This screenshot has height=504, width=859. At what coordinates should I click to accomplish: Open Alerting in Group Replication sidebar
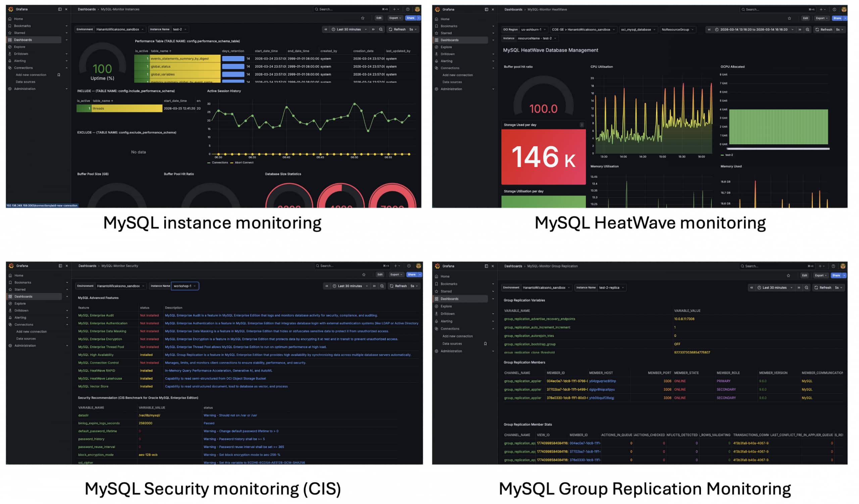point(446,321)
